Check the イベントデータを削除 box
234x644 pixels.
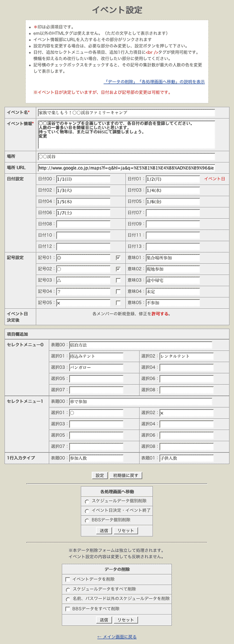point(68,579)
